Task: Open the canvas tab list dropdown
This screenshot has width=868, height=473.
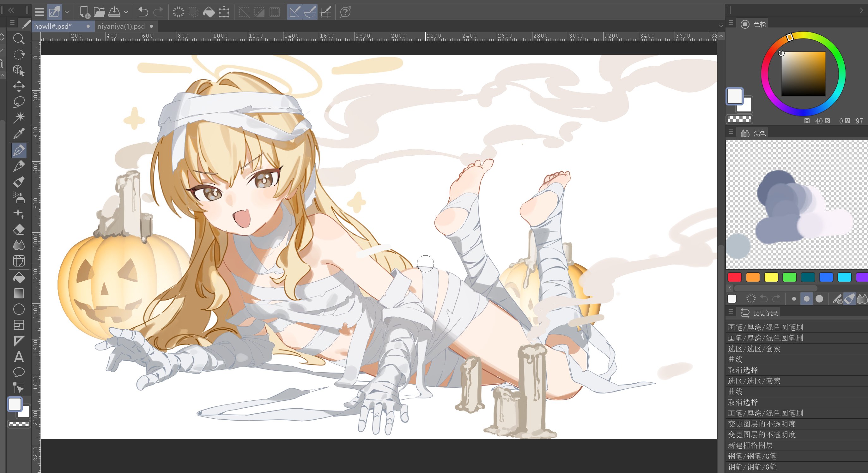Action: pyautogui.click(x=721, y=26)
